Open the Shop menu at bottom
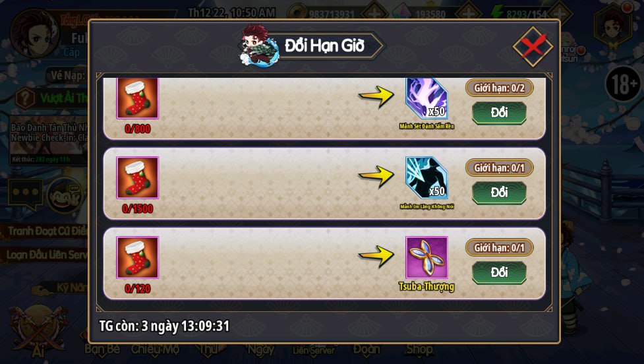The width and height of the screenshot is (644, 364). tap(419, 349)
